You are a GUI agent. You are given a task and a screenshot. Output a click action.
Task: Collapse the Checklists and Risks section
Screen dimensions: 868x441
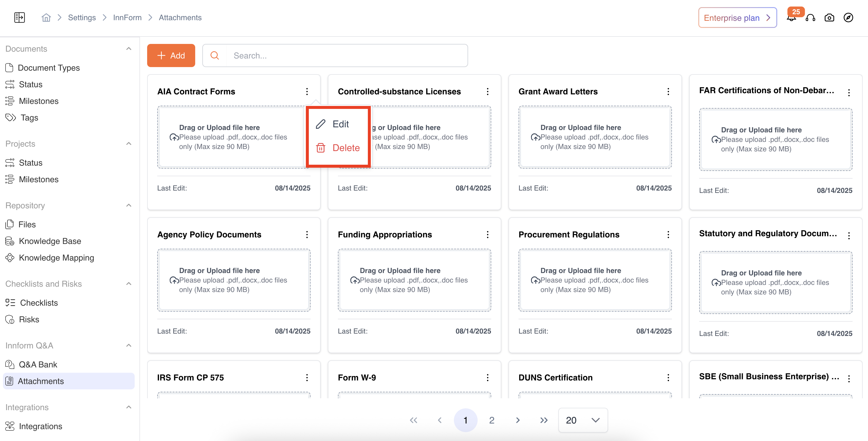point(129,283)
